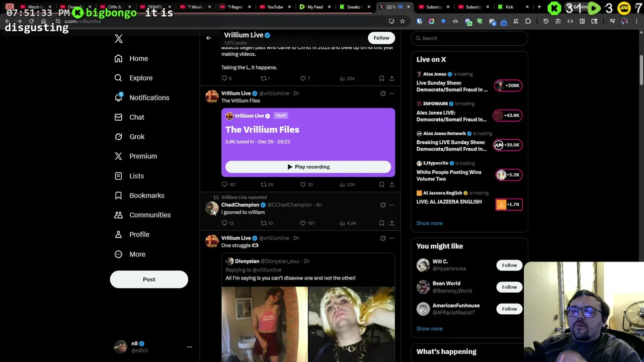
Task: Open a new browser tab
Action: coord(539,7)
